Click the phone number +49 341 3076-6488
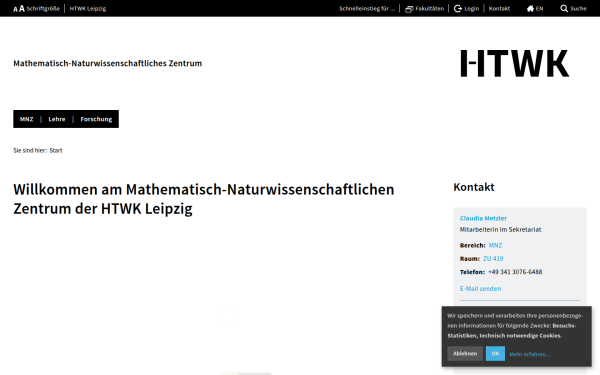Screen dimensions: 600x375 pos(515,272)
